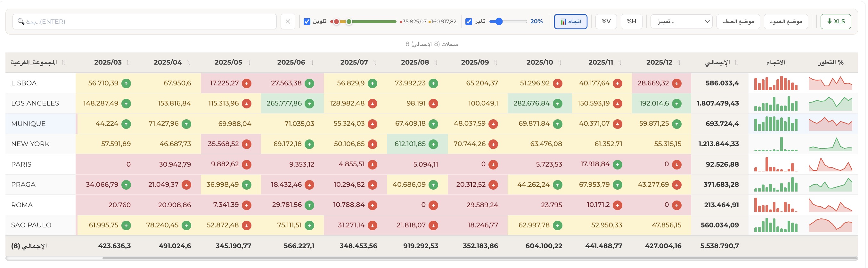Click the red down arrow beside 17.225,27

pyautogui.click(x=247, y=83)
